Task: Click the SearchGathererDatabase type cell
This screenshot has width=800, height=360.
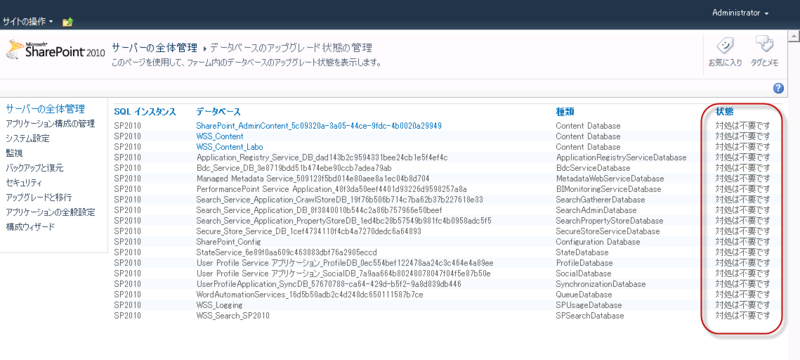Action: click(x=601, y=199)
